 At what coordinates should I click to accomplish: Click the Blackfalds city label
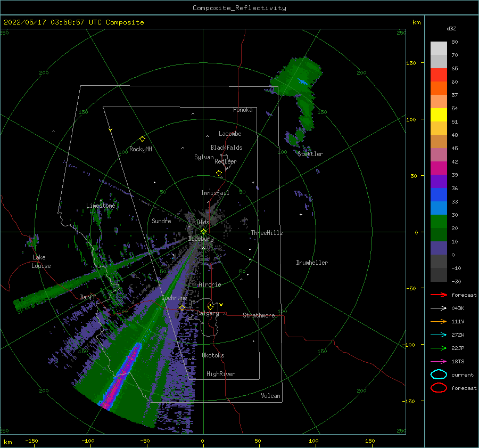(x=226, y=148)
